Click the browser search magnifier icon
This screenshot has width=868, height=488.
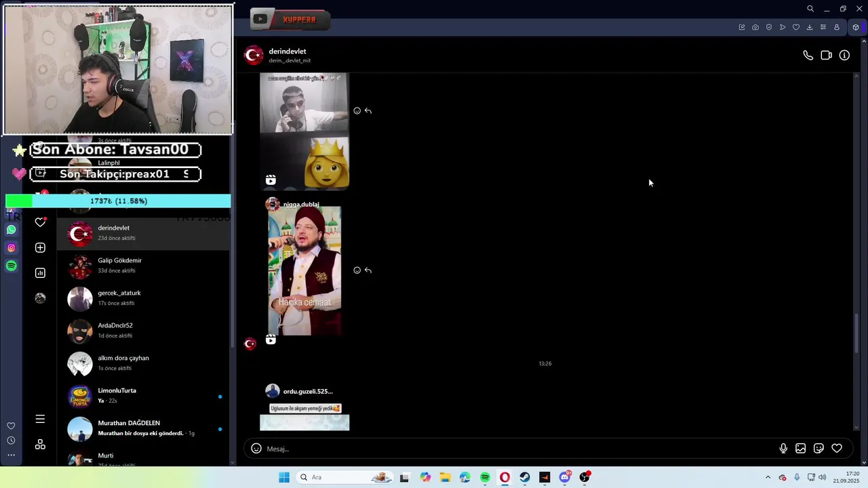click(810, 9)
